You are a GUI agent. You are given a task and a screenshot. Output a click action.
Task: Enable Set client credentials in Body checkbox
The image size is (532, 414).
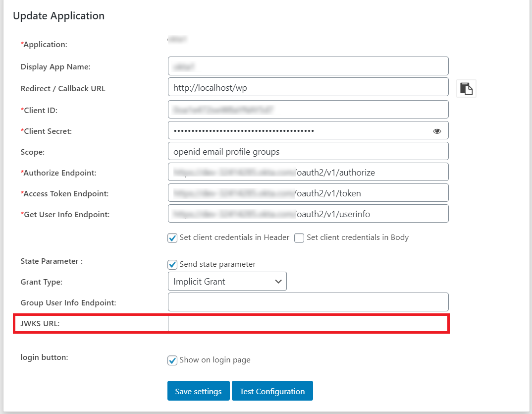click(x=299, y=237)
